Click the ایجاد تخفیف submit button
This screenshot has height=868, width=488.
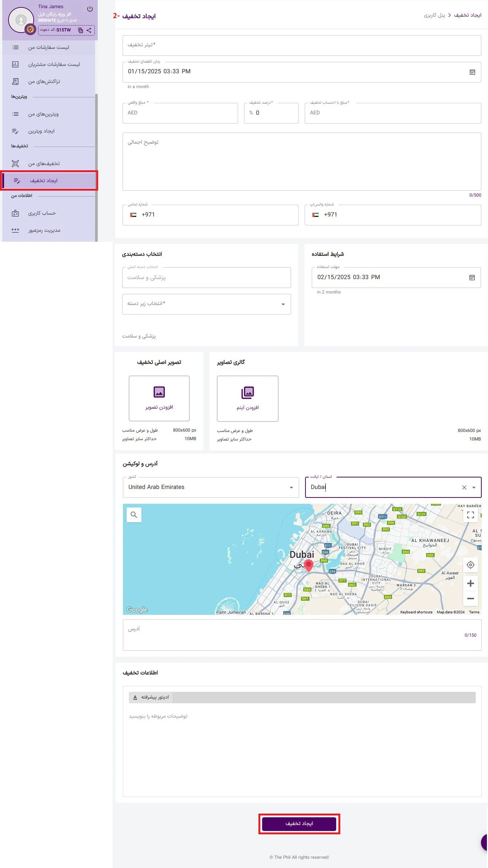click(x=299, y=824)
